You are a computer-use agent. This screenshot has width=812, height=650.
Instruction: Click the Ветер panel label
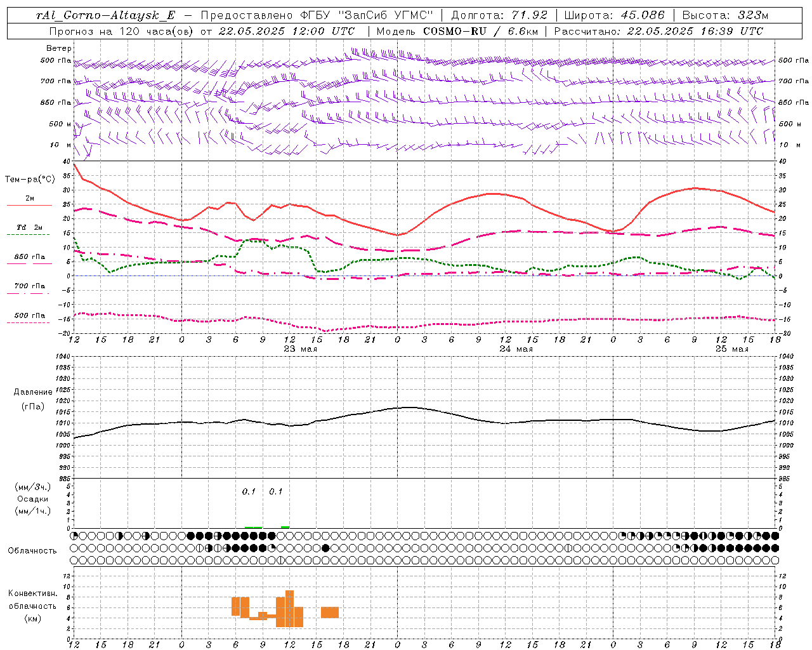click(59, 48)
